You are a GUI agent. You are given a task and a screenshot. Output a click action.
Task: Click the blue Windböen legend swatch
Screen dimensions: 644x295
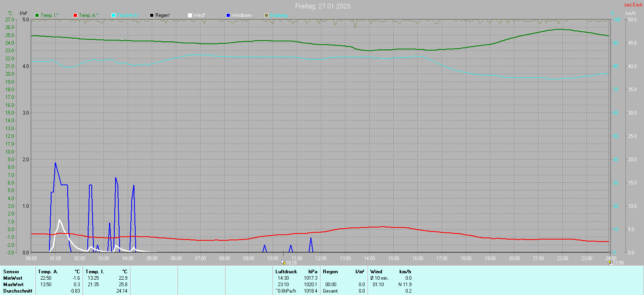(228, 15)
